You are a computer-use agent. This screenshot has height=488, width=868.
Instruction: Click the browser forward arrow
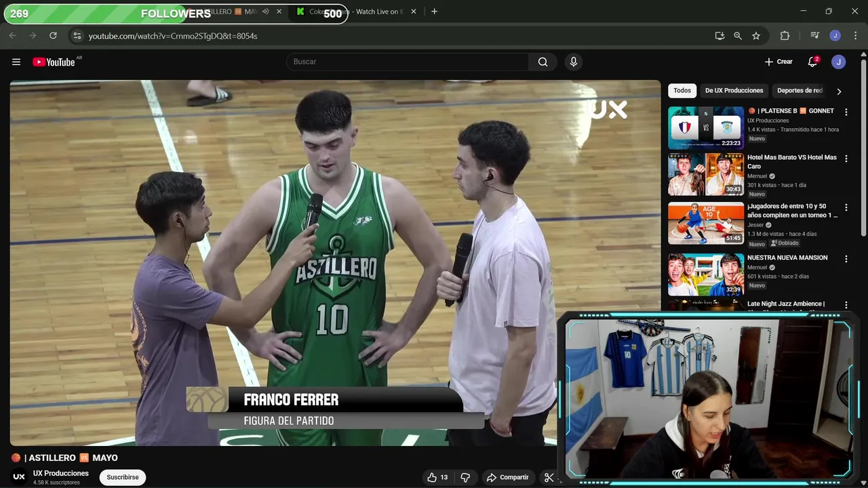pos(33,36)
